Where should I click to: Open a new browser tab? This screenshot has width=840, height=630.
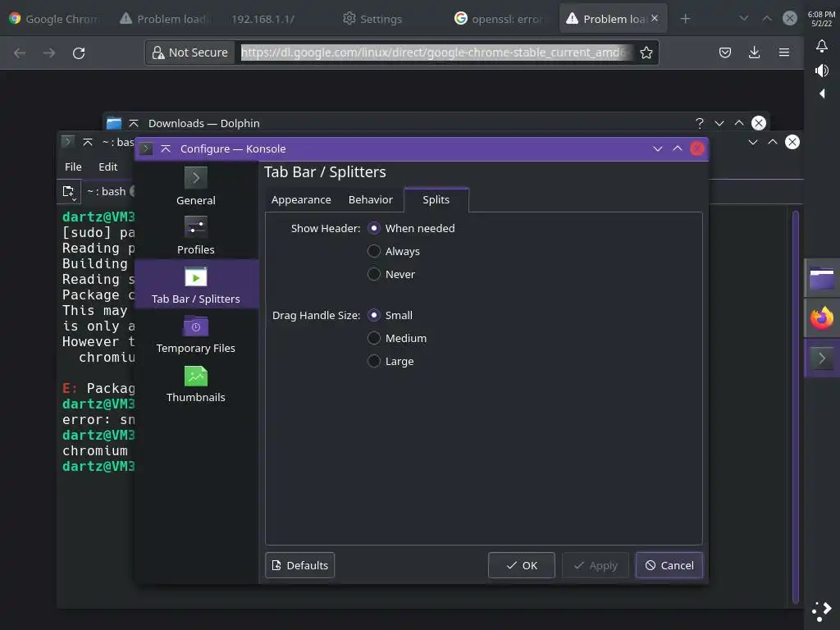[685, 19]
